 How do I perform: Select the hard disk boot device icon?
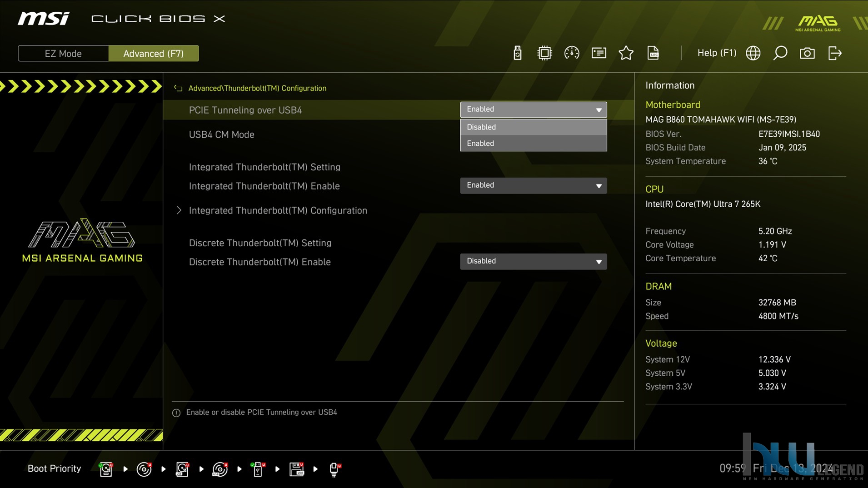[106, 469]
